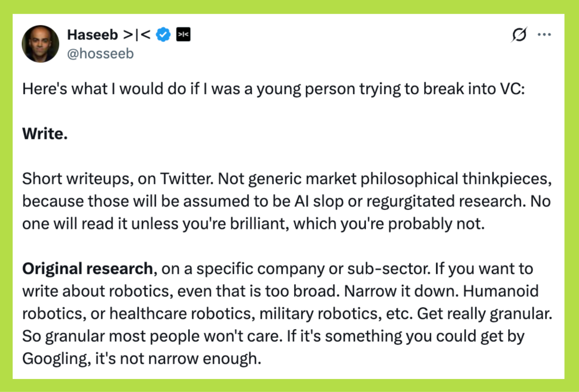Click the black >|< affiliation badge
Viewport: 579px width, 392px height.
point(183,35)
